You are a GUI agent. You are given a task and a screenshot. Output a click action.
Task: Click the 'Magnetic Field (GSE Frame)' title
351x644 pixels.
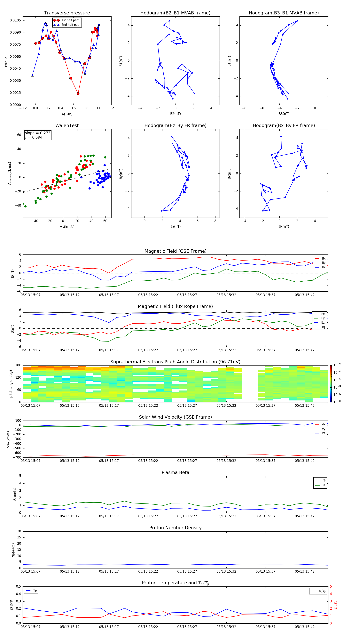pos(175,251)
